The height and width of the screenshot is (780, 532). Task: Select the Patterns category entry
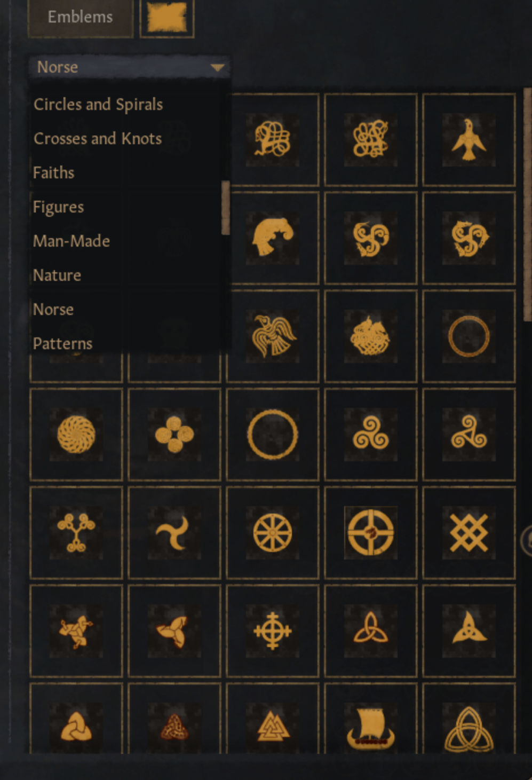[62, 343]
